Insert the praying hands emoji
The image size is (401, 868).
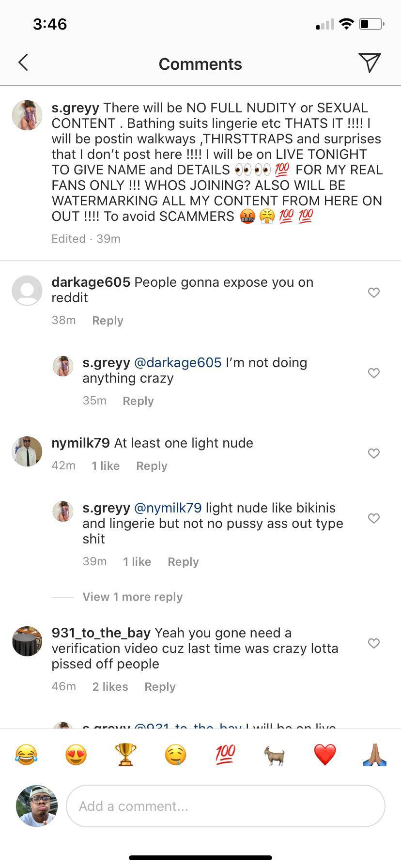tap(375, 755)
